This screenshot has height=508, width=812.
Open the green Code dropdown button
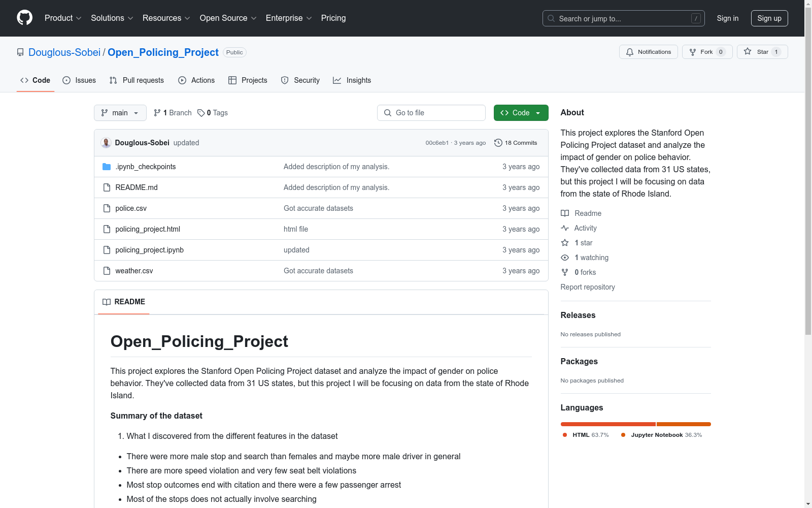point(521,113)
